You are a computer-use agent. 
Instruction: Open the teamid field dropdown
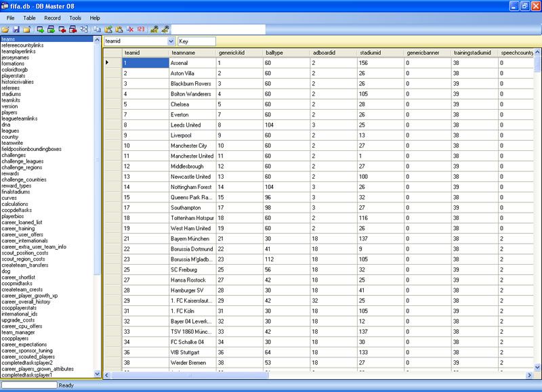tap(171, 41)
